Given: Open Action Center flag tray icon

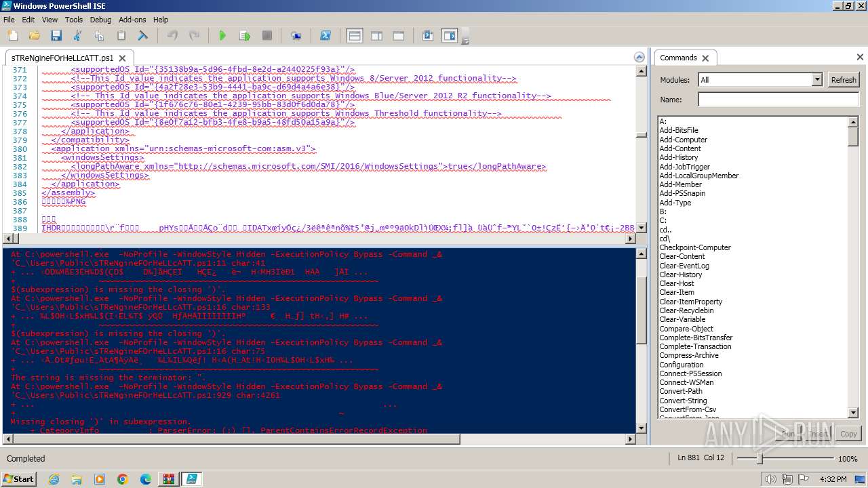Looking at the screenshot, I should (x=803, y=479).
